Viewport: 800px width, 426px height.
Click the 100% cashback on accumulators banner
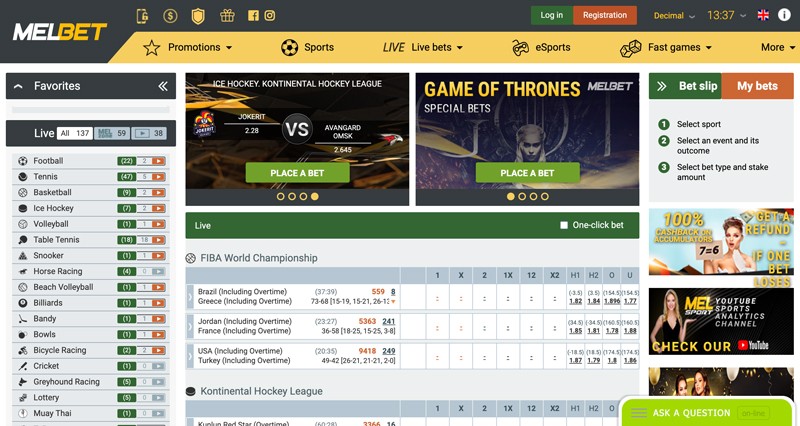coord(721,242)
